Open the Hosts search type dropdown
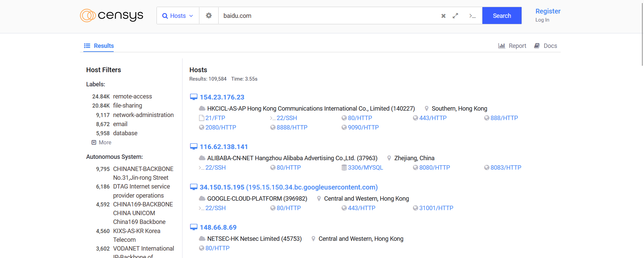The width and height of the screenshot is (644, 258). pos(178,16)
